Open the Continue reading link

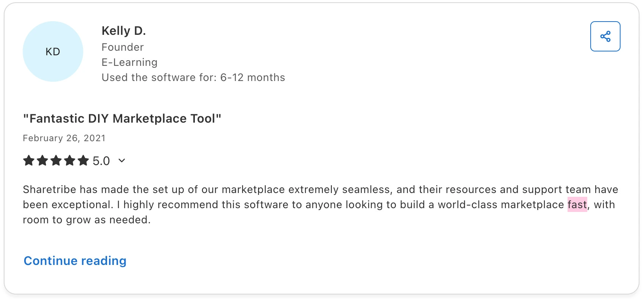tap(75, 261)
